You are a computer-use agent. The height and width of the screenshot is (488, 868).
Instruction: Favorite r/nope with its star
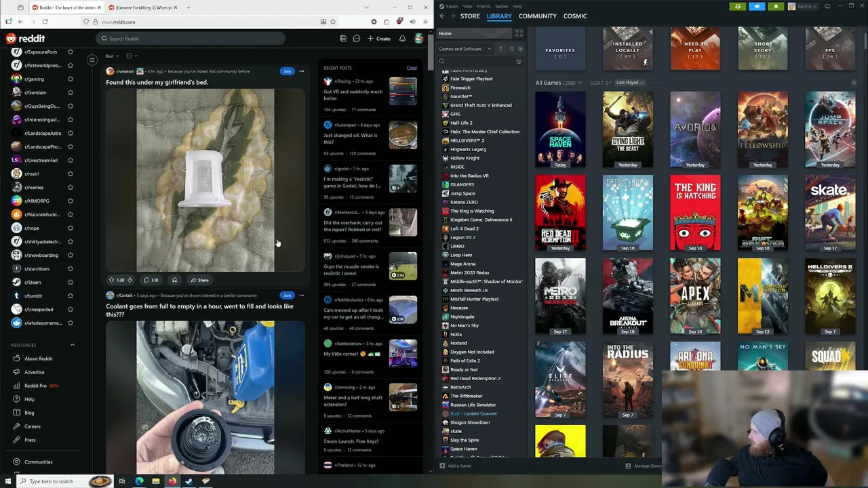click(70, 228)
